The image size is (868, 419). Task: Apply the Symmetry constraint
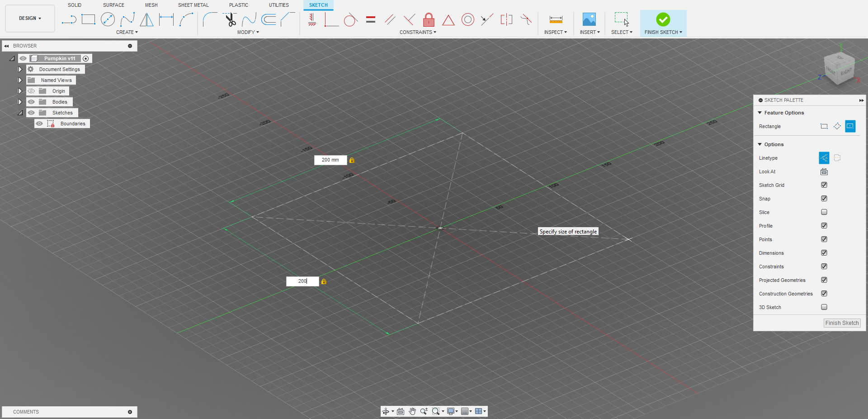tap(506, 19)
